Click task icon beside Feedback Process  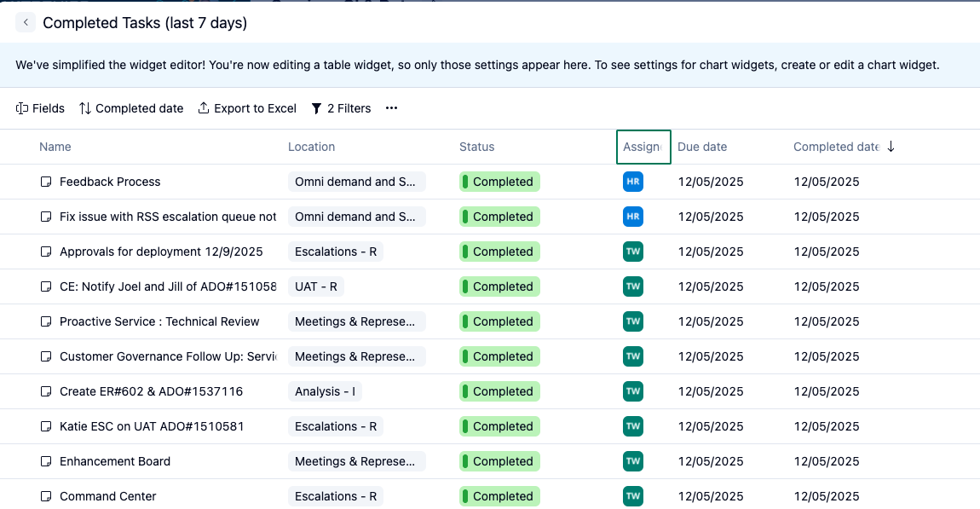coord(46,182)
